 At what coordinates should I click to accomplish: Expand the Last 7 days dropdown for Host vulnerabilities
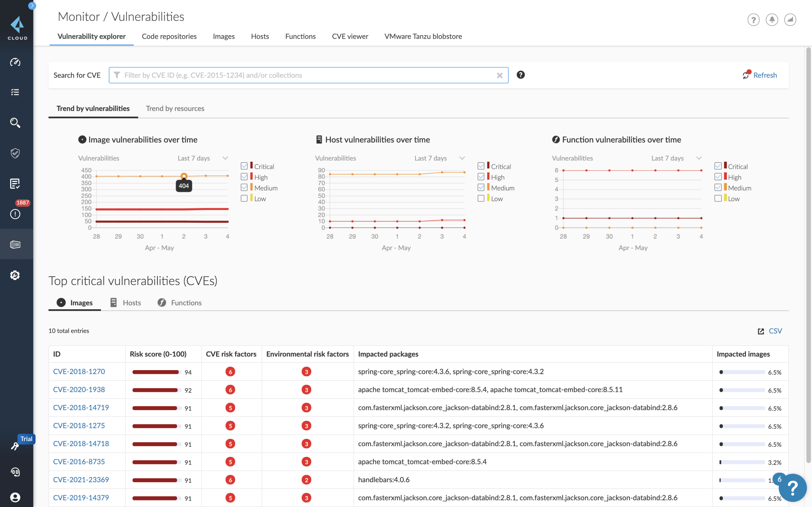462,158
